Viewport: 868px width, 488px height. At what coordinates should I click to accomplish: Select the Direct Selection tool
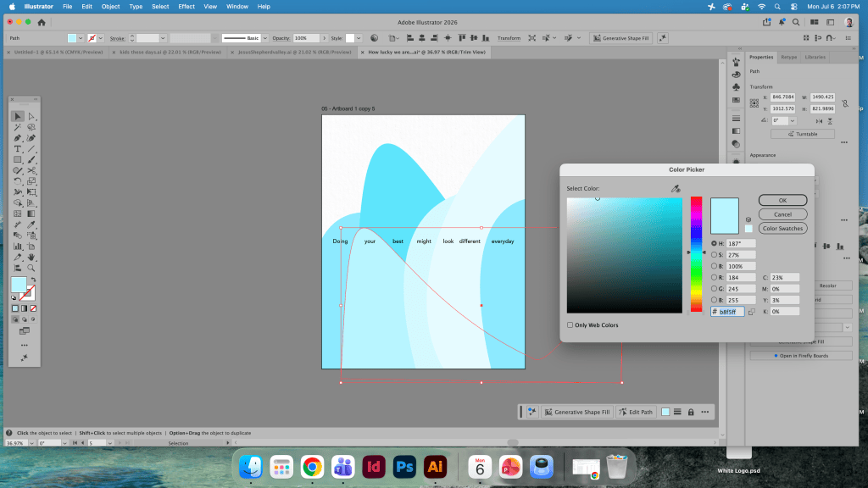pos(31,116)
